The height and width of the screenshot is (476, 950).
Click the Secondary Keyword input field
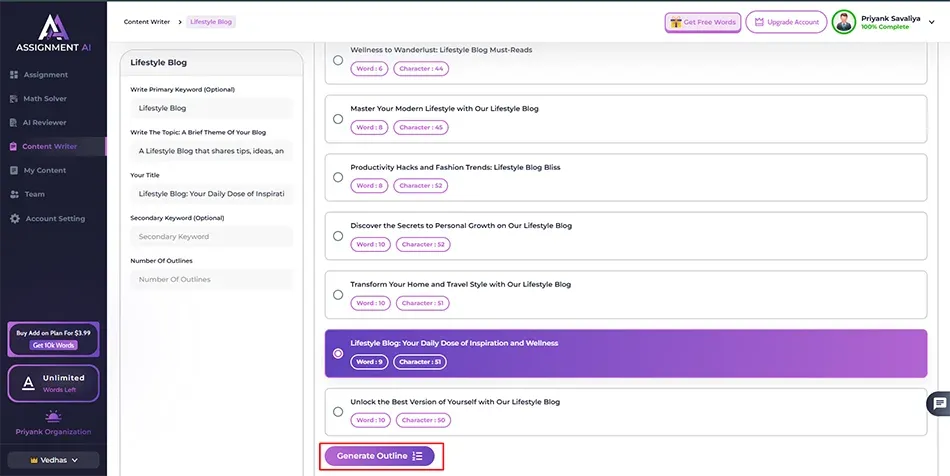coord(211,237)
